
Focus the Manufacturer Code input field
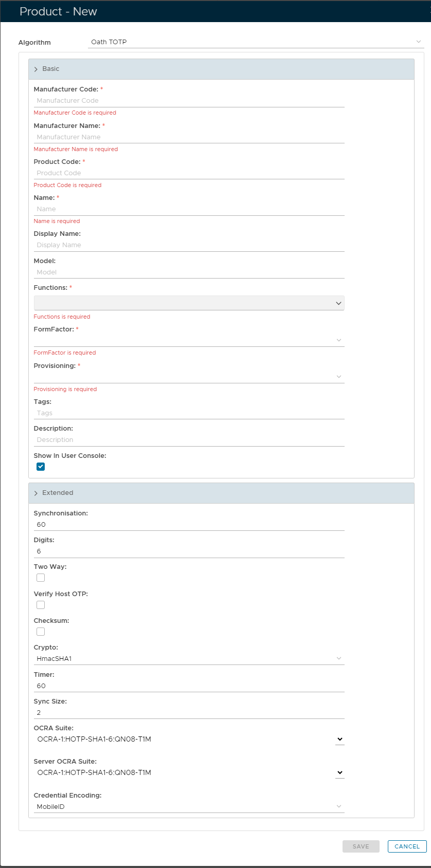tap(189, 101)
